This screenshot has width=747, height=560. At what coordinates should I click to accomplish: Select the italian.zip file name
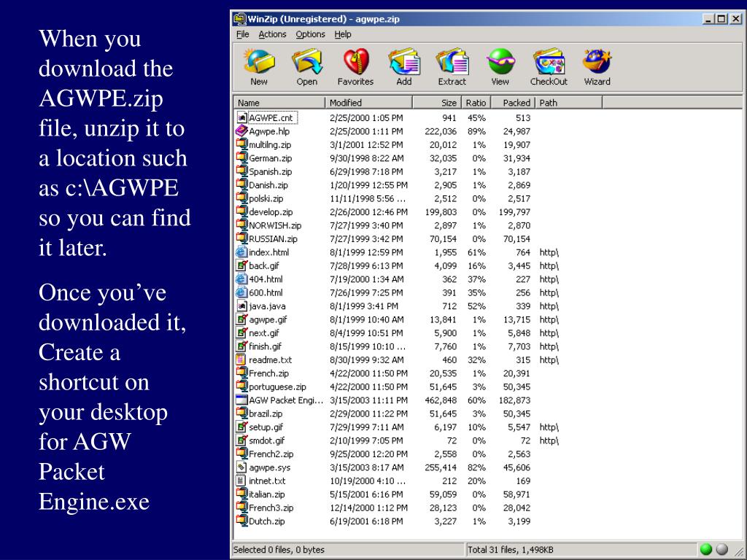tap(267, 494)
